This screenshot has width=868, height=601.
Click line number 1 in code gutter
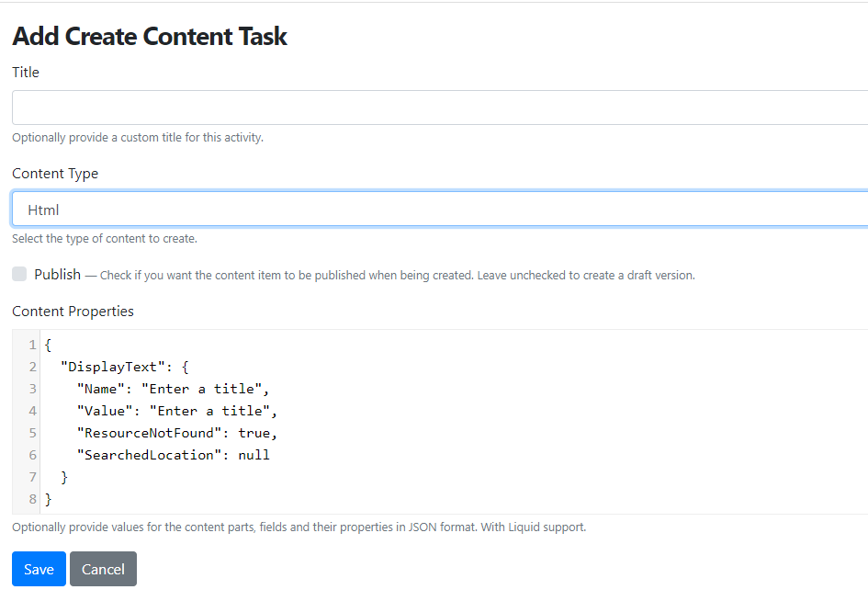click(32, 344)
